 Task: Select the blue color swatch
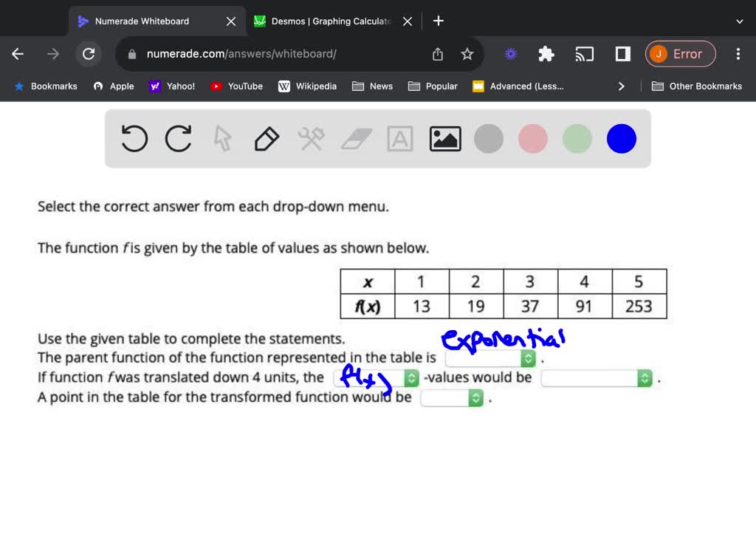tap(621, 138)
